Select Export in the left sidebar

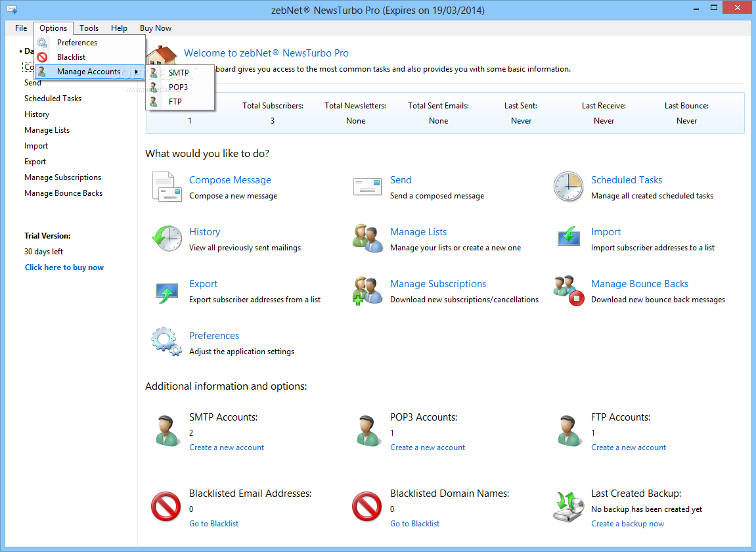[35, 162]
